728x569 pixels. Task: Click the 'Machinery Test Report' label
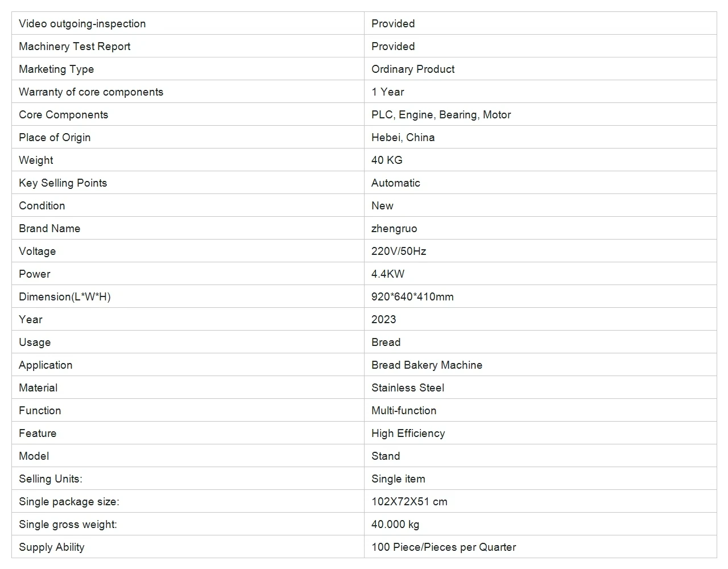[x=75, y=46]
